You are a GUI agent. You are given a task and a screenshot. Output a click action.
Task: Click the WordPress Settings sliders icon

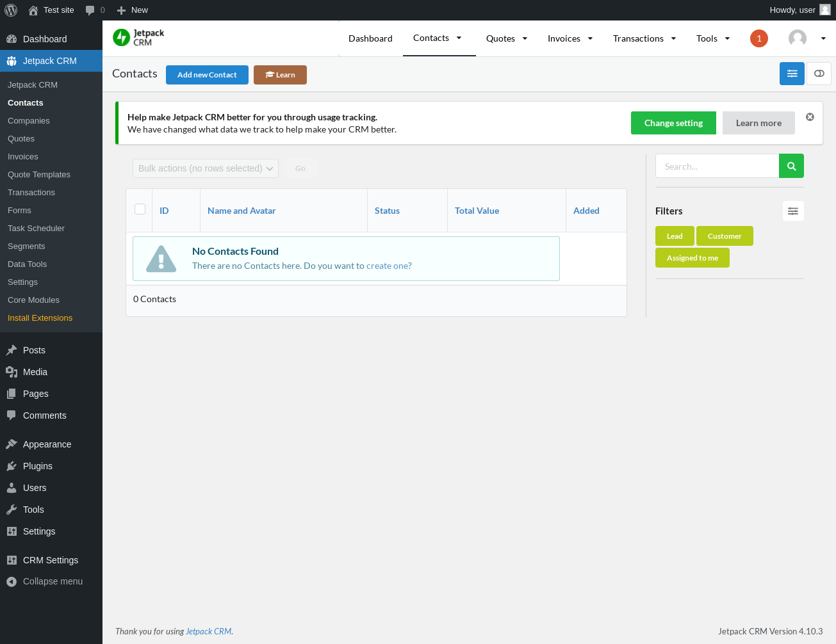tap(12, 531)
